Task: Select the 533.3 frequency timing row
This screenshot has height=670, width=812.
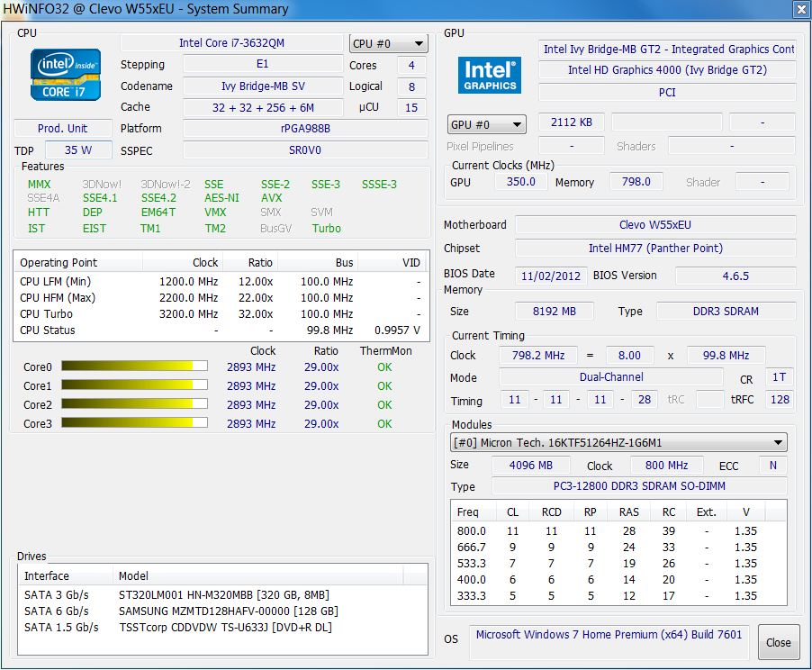Action: [x=618, y=563]
